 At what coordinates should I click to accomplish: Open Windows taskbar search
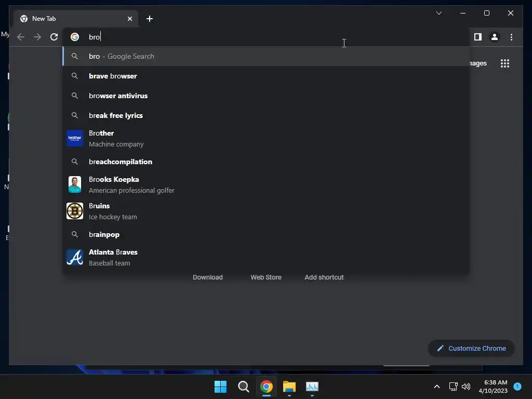(243, 387)
